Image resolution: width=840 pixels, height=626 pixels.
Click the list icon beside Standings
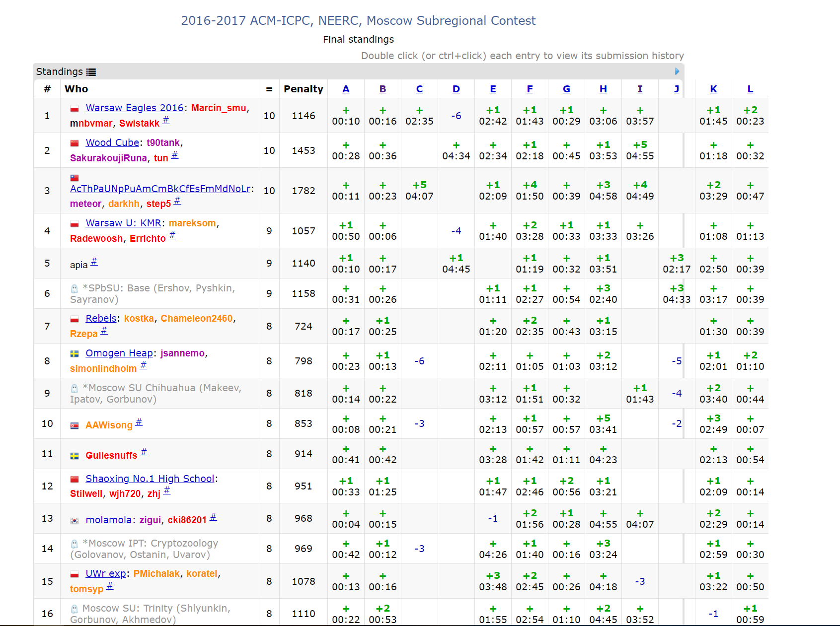click(x=91, y=72)
